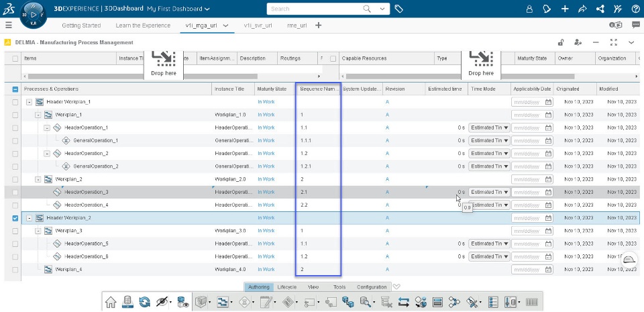Open the help question mark icon
644x312 pixels.
click(635, 9)
